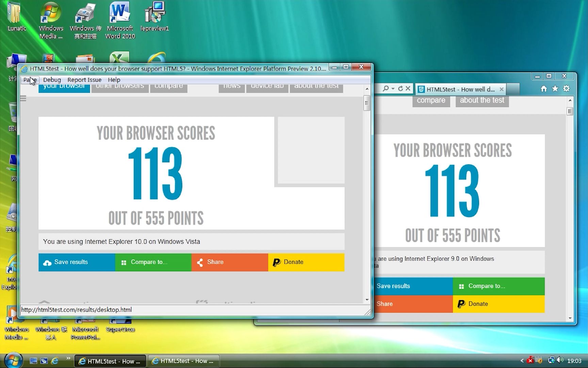Launch Internet Explorer from Quick Launch

[x=54, y=361]
